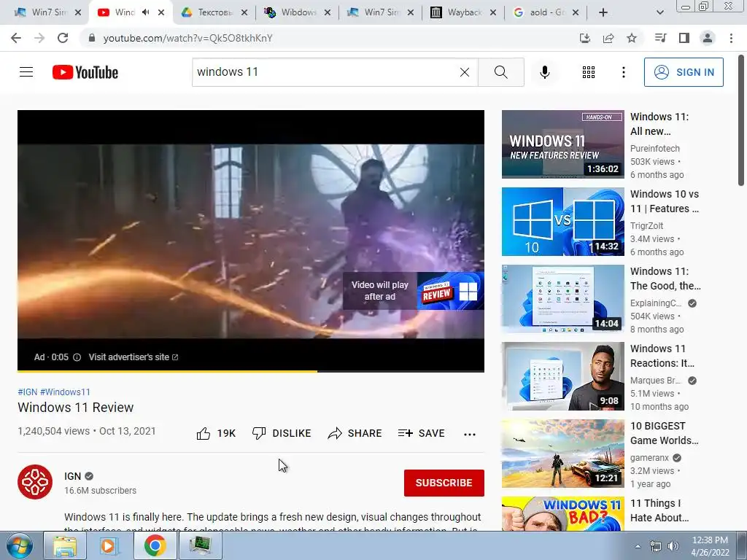Go back to previous page in Chrome
747x560 pixels.
pos(16,38)
